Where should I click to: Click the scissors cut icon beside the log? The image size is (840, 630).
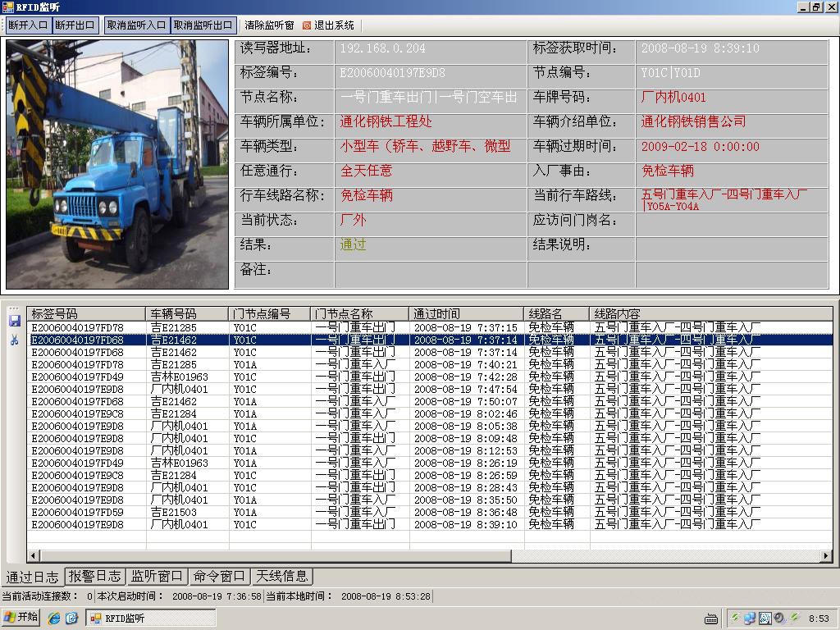click(x=14, y=339)
